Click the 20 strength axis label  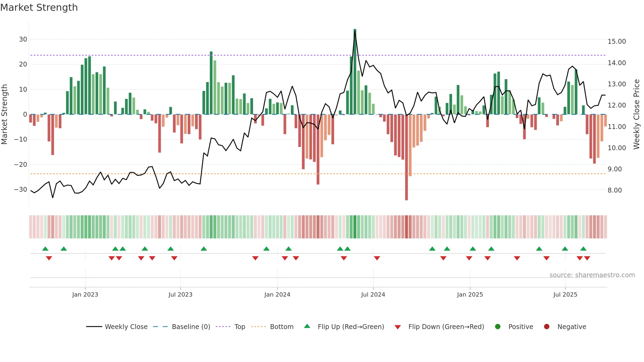(23, 64)
